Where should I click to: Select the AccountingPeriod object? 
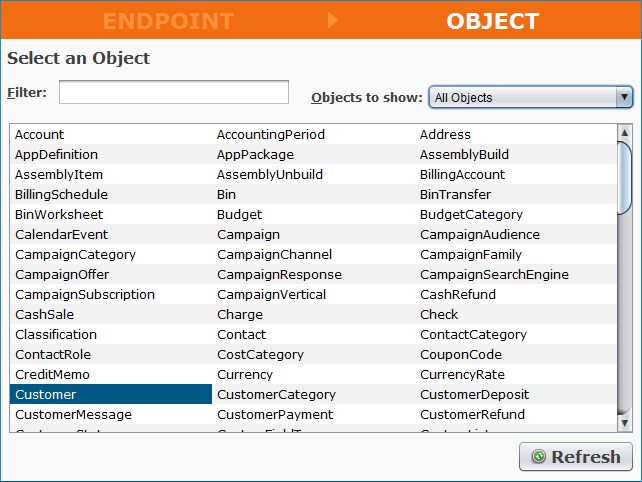[271, 135]
